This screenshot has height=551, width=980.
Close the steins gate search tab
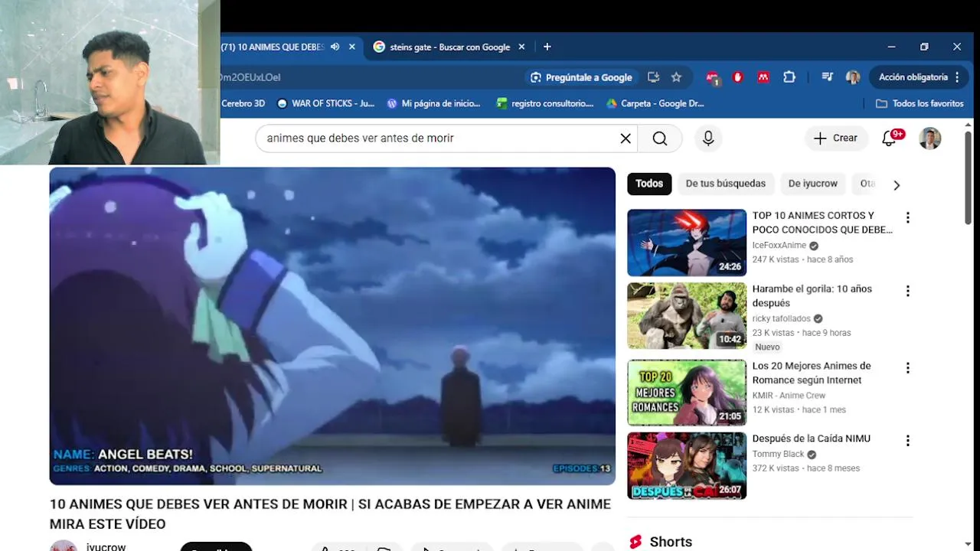click(521, 47)
